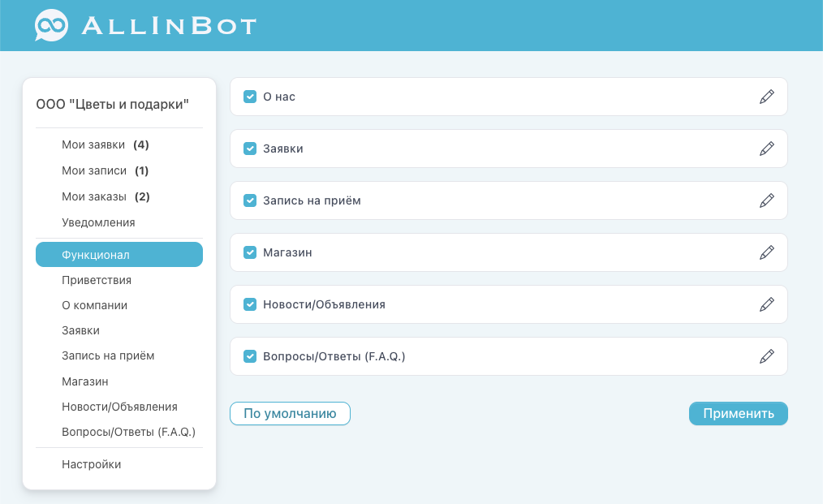
Task: Uncheck «Вопросы/Ответы (F.A.Q.)» checkbox
Action: [249, 355]
